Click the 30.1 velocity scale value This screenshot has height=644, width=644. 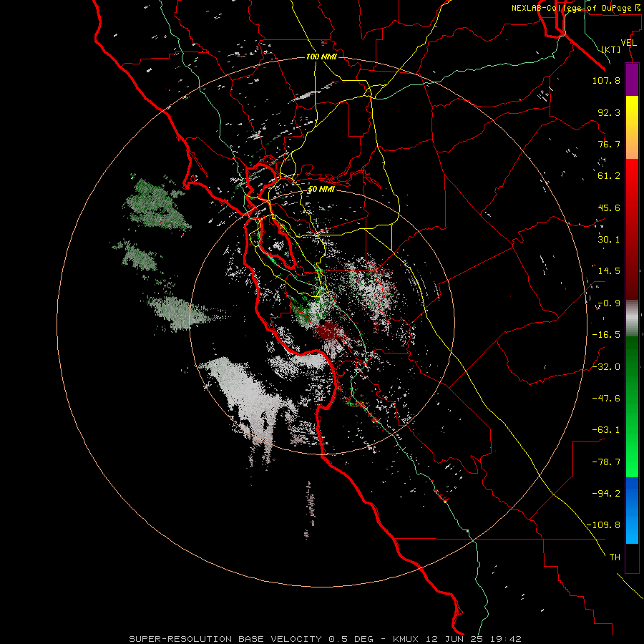(609, 240)
